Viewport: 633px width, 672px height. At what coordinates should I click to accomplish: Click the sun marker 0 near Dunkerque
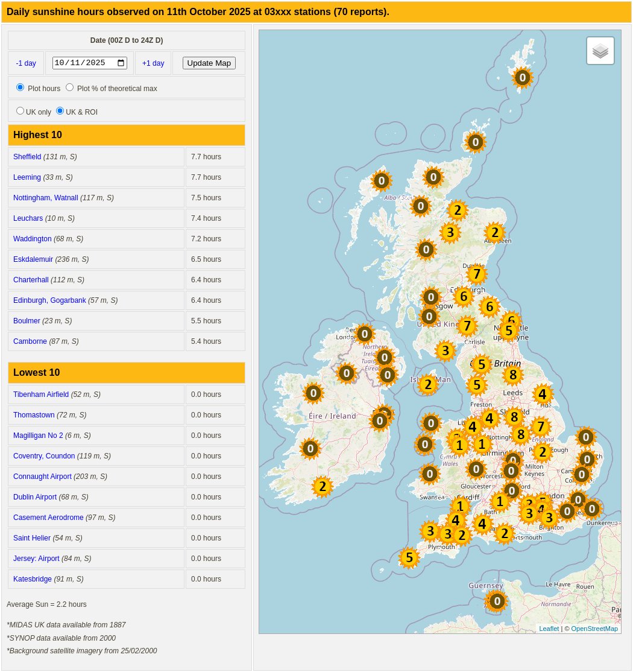pos(591,509)
